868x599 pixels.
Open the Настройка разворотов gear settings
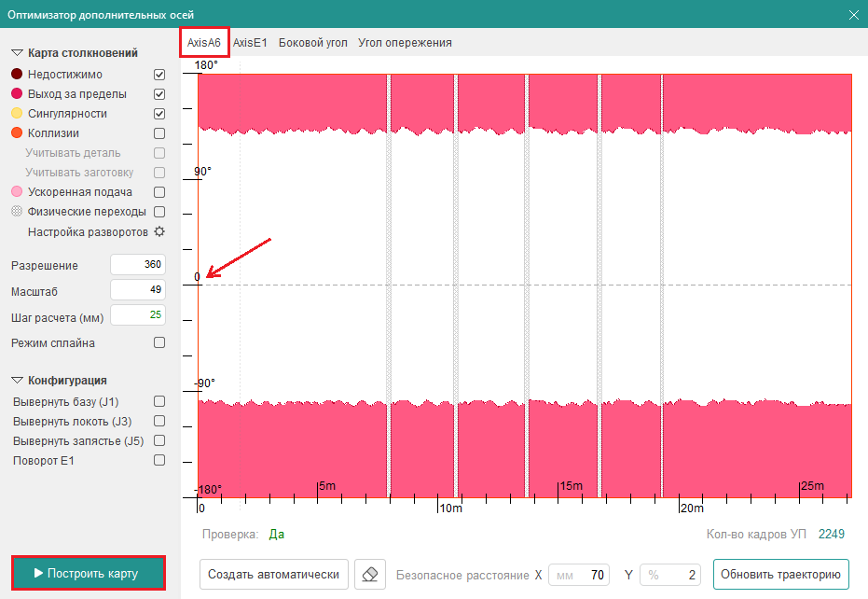point(159,231)
